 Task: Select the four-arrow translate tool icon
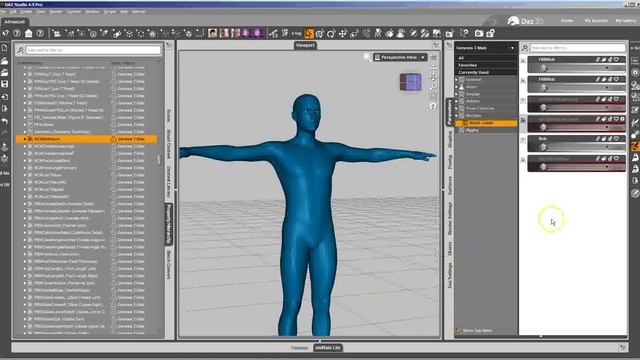(x=342, y=33)
